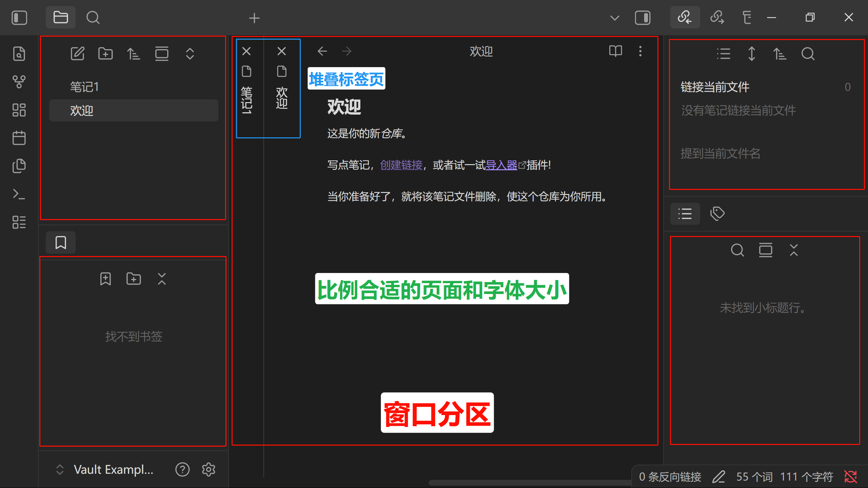Follow the 创建链接 link
The width and height of the screenshot is (868, 488).
point(401,165)
